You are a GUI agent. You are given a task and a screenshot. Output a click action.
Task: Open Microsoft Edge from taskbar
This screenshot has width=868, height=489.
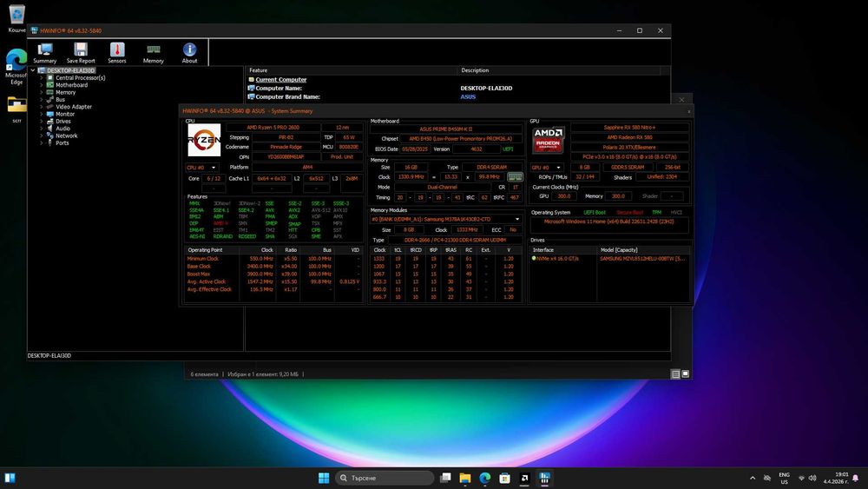pyautogui.click(x=485, y=478)
